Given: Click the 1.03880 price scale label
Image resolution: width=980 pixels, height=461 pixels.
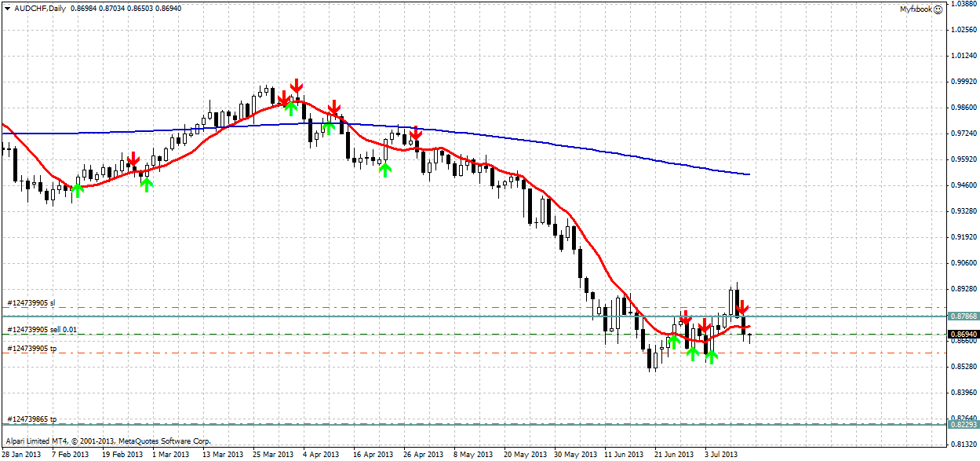Looking at the screenshot, I should coord(964,4).
